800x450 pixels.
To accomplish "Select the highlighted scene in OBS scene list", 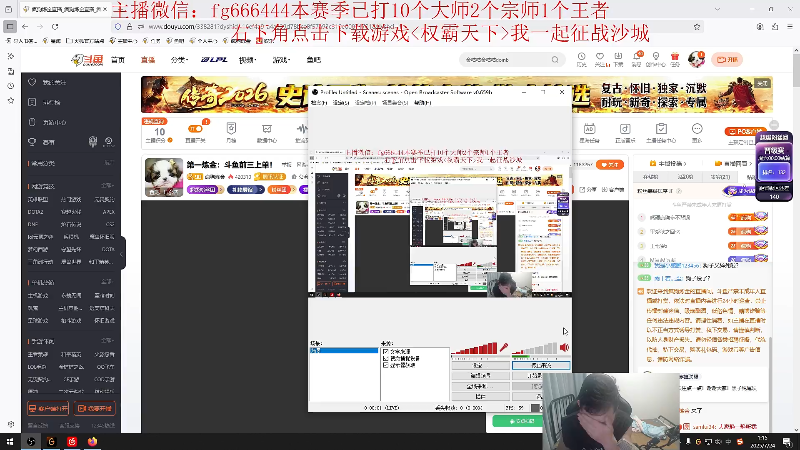I will 344,351.
